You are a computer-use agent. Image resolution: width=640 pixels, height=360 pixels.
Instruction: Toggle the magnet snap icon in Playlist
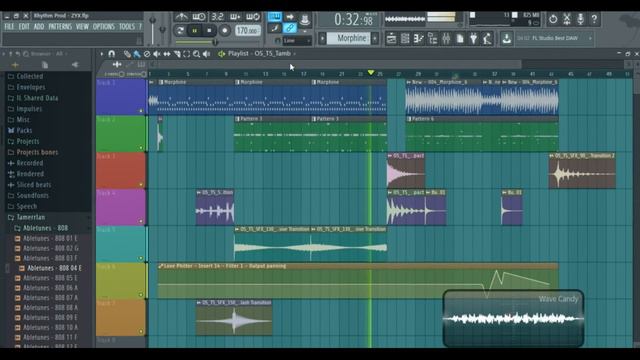(x=111, y=54)
